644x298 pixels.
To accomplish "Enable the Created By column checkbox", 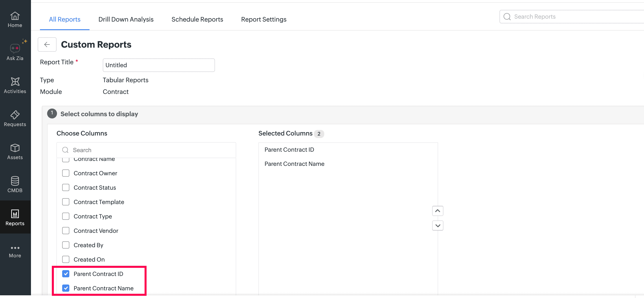I will [66, 245].
